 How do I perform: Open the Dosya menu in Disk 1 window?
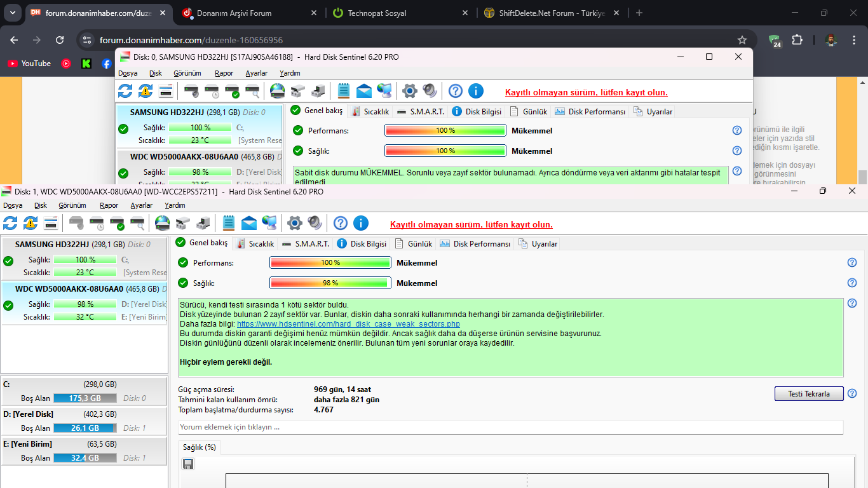[x=13, y=205]
